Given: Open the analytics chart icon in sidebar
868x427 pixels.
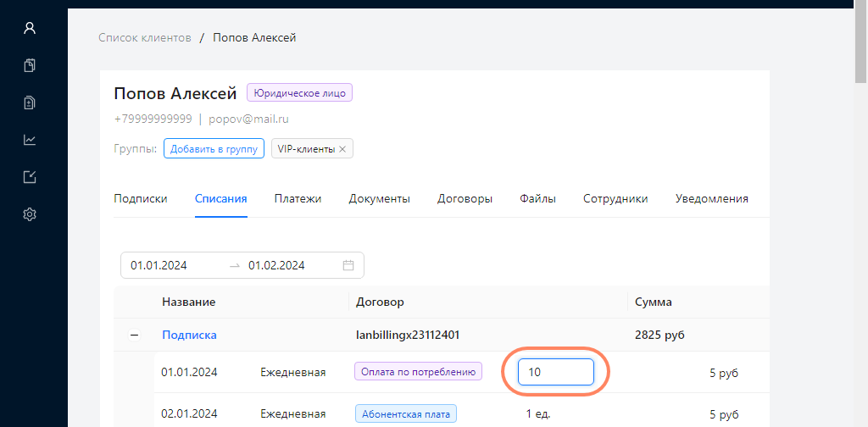Looking at the screenshot, I should [30, 140].
